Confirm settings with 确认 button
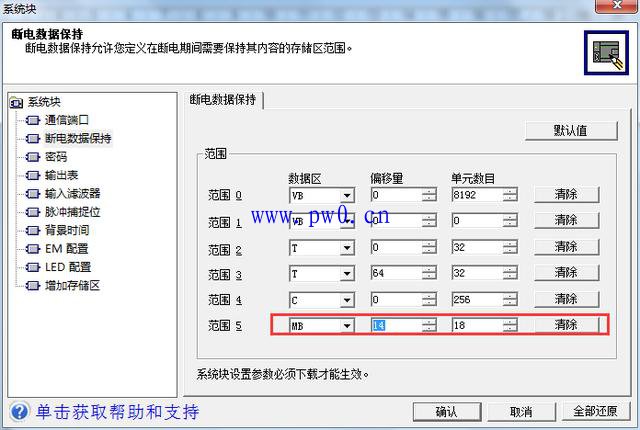The image size is (640, 430). click(447, 412)
